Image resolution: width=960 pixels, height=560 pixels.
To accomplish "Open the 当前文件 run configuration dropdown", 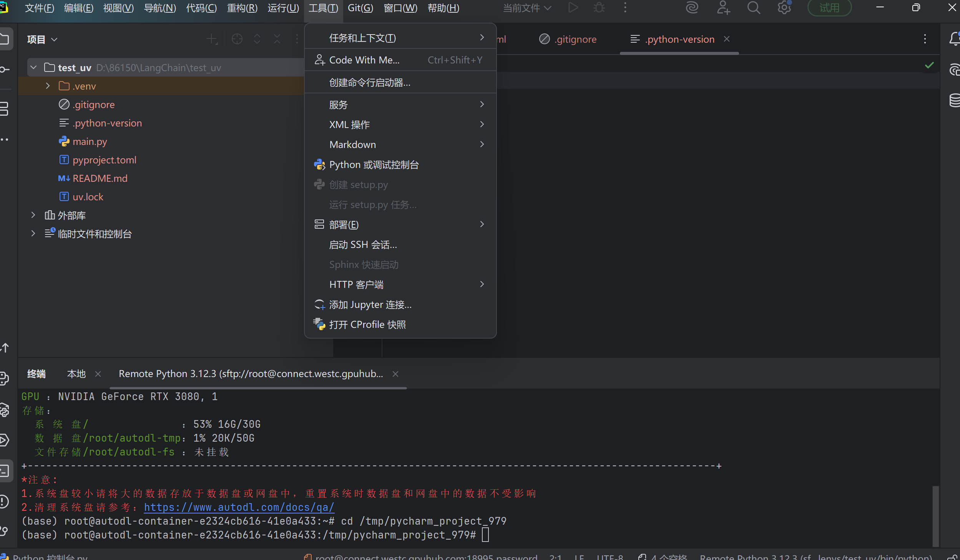I will [527, 8].
